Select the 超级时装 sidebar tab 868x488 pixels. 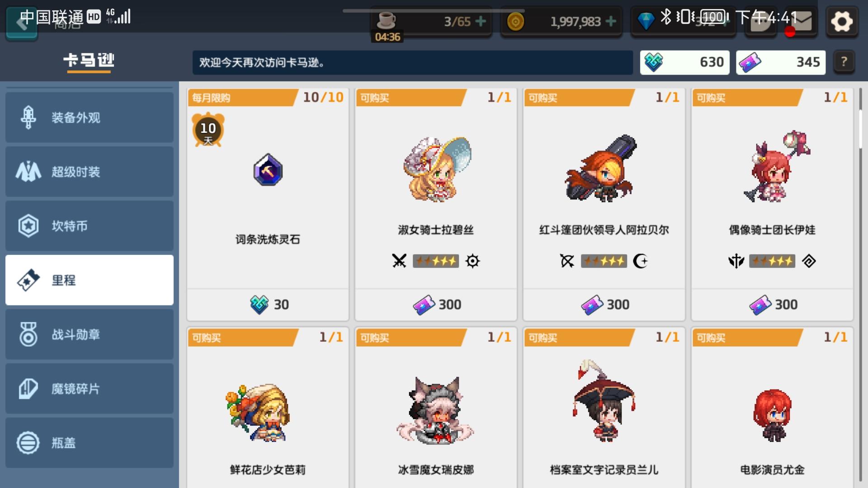tap(90, 172)
